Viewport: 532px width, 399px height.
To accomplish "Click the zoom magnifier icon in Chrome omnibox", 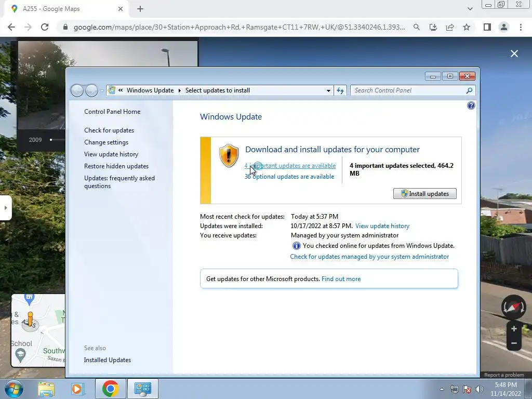I will [x=417, y=27].
